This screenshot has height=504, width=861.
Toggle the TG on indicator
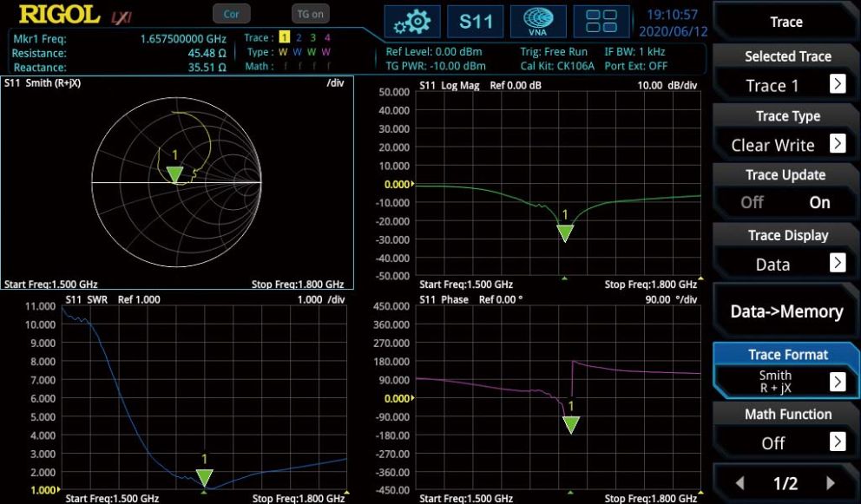pos(310,14)
